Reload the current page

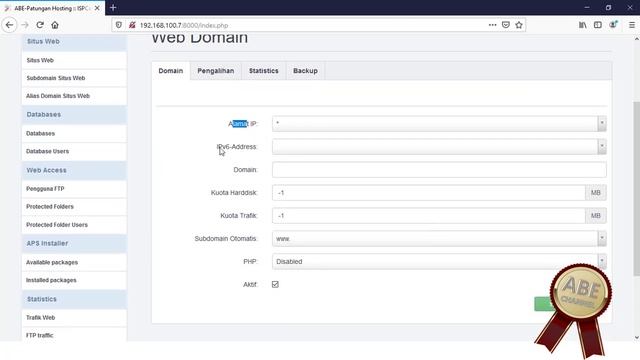point(40,25)
